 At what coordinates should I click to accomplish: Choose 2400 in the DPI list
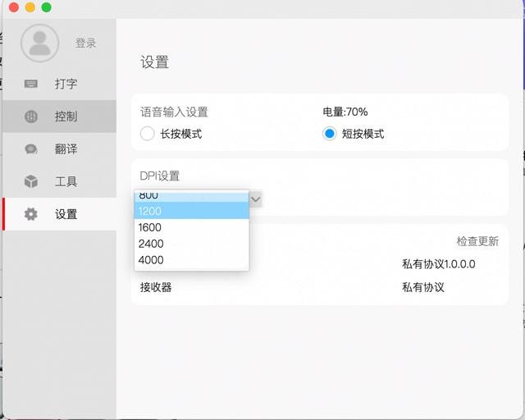(191, 244)
